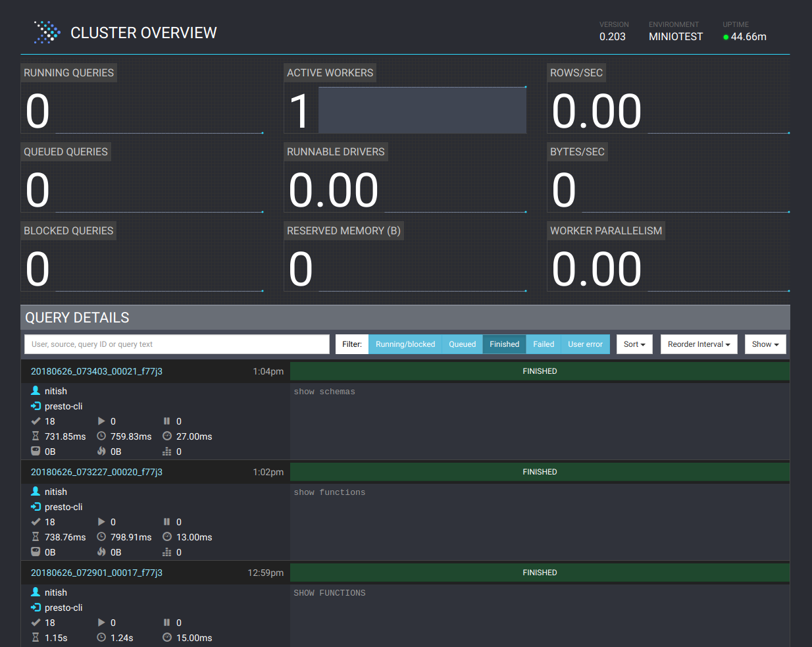Toggle the Queued filter
This screenshot has width=812, height=647.
tap(462, 344)
